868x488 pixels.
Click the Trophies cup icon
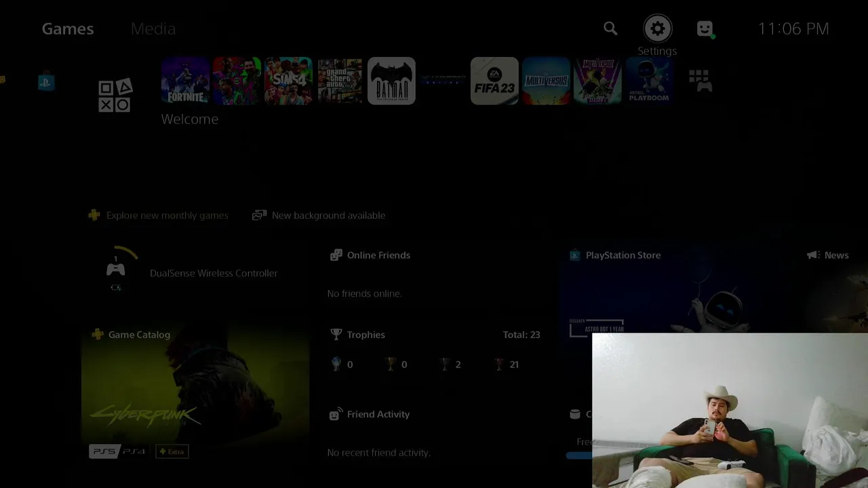point(336,334)
